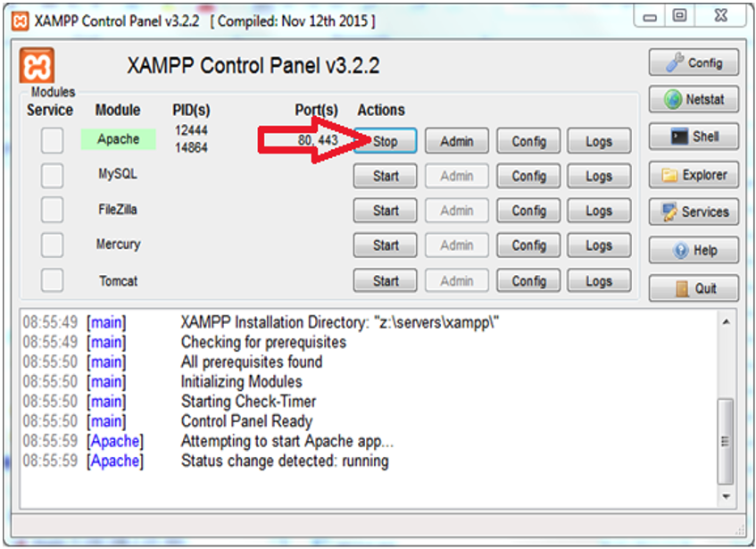This screenshot has width=756, height=549.
Task: Start the FileZilla module
Action: (x=386, y=211)
